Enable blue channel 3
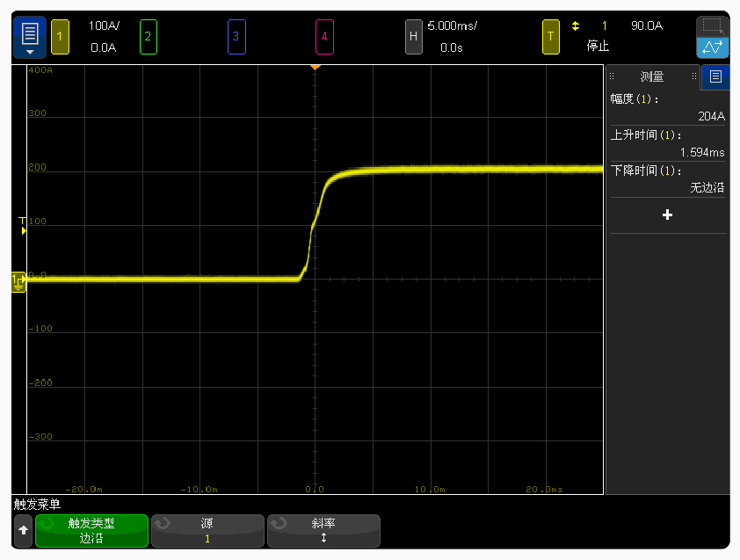Screen dimensions: 740x560 [x=236, y=37]
